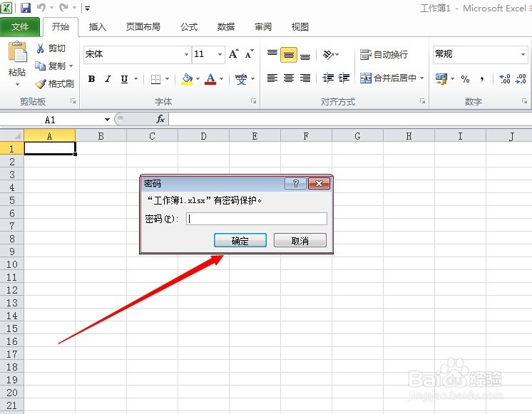532x414 pixels.
Task: Open the 对齐方式 dialog launcher
Action: coord(422,101)
